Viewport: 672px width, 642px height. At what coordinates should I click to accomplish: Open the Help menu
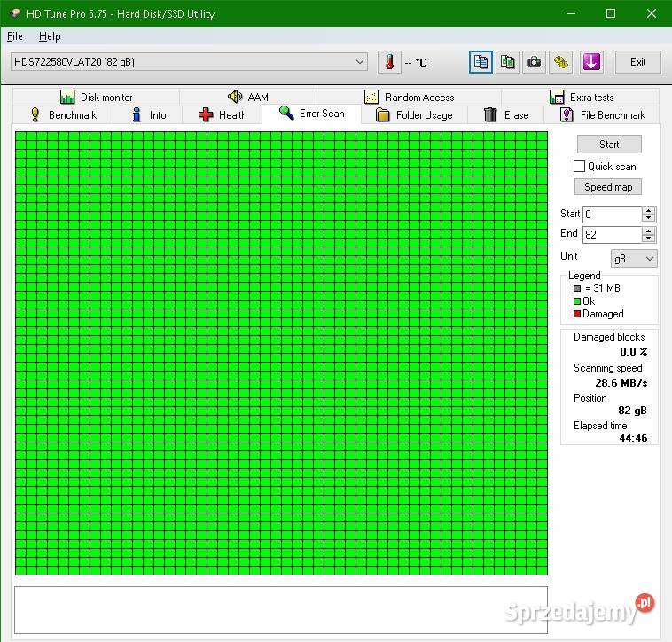pyautogui.click(x=50, y=36)
